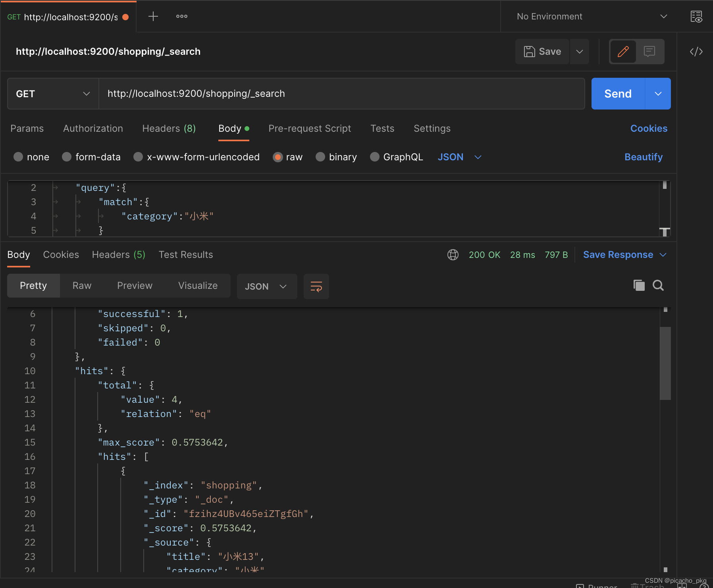Expand the Send button dropdown arrow
This screenshot has height=588, width=713.
(x=658, y=94)
